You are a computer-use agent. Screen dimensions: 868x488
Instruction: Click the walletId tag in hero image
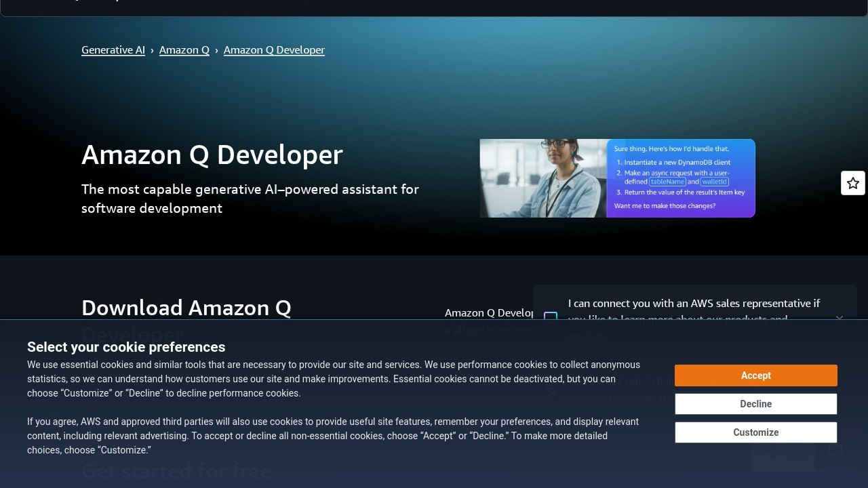pyautogui.click(x=715, y=182)
